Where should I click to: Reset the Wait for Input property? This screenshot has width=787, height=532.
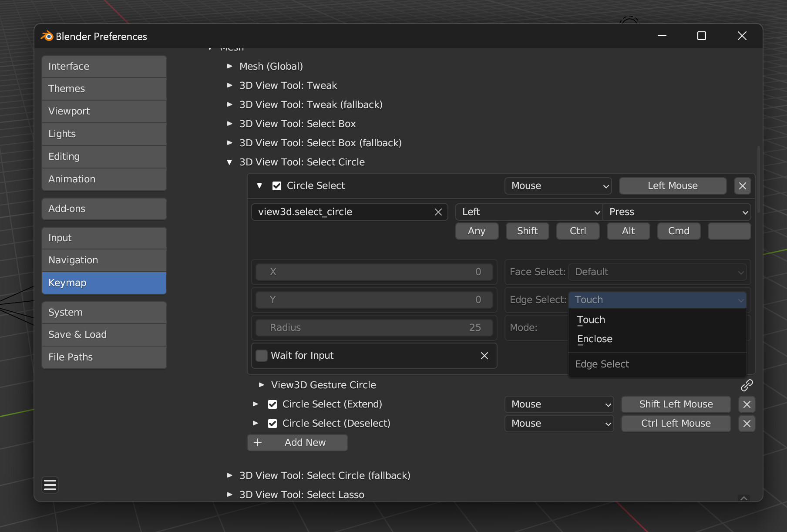tap(484, 356)
